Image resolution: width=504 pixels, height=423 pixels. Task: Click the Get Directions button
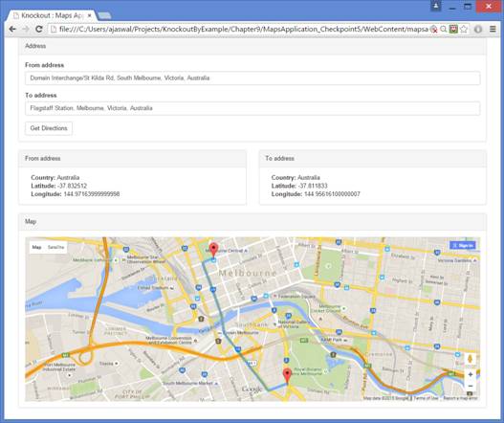click(x=49, y=128)
